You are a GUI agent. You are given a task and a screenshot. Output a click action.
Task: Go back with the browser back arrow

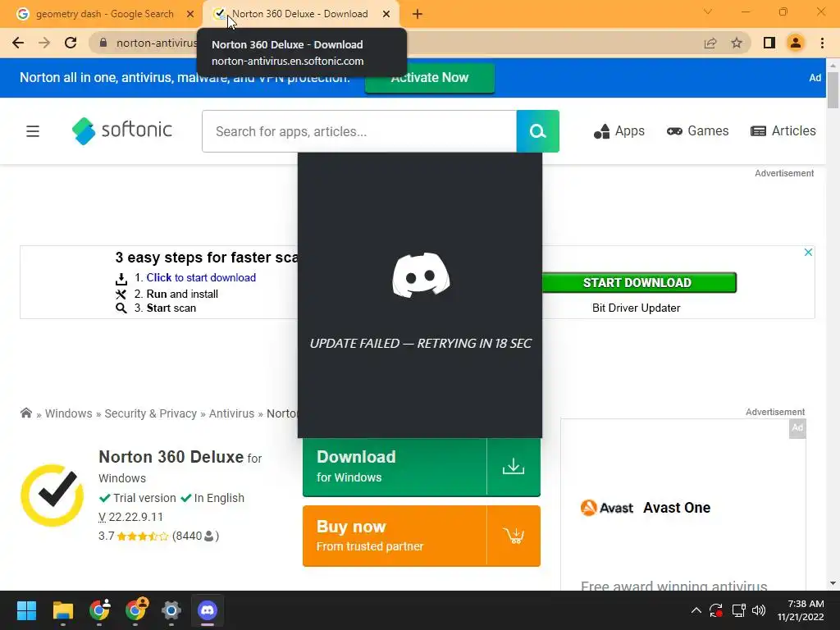point(18,43)
